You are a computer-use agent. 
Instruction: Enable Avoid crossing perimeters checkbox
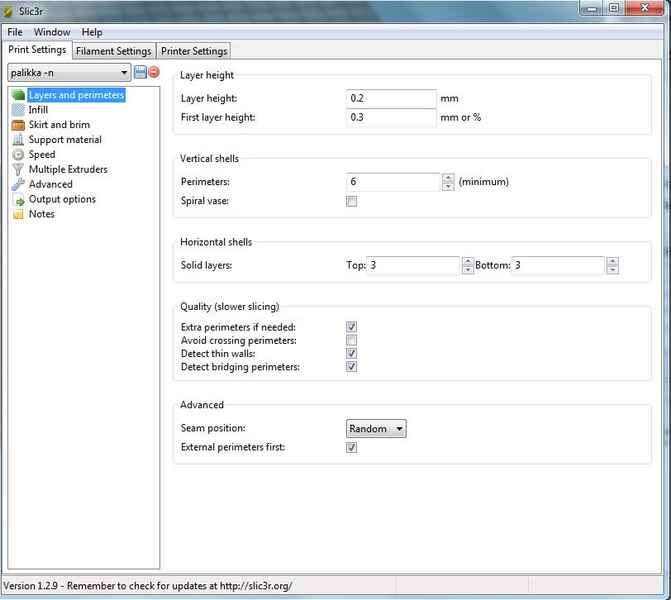pos(351,340)
